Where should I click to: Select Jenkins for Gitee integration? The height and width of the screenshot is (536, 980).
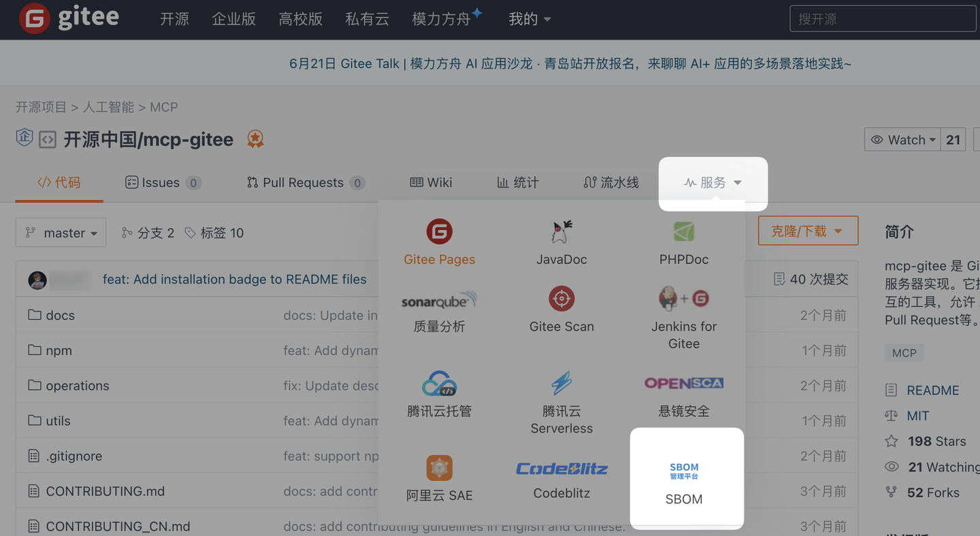click(683, 316)
